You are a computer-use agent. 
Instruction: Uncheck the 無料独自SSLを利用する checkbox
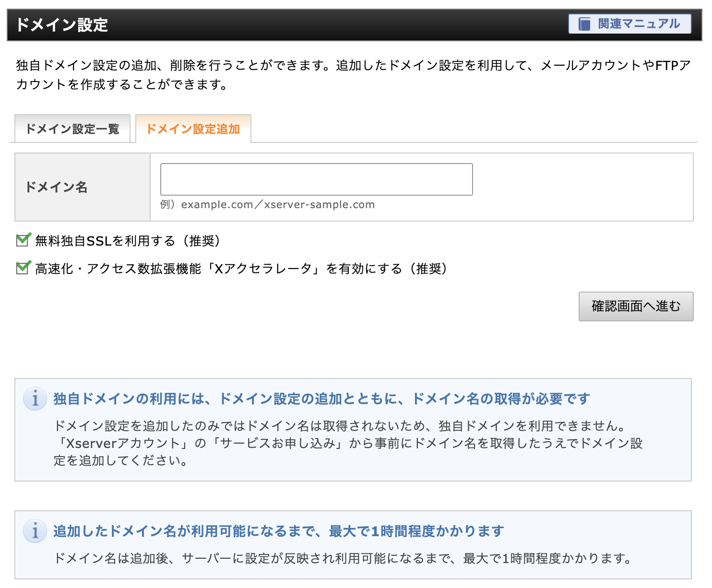23,240
